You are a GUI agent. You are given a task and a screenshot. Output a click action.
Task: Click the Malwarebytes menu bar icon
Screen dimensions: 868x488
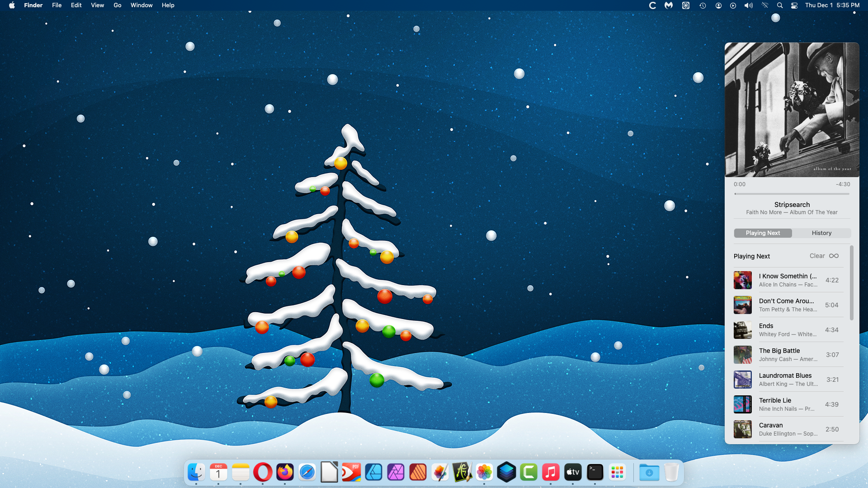click(668, 5)
